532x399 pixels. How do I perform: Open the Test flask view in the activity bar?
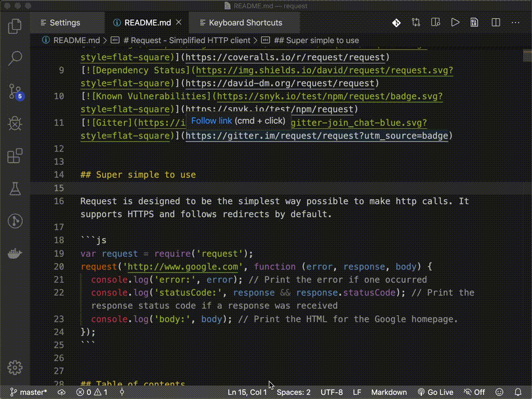15,189
